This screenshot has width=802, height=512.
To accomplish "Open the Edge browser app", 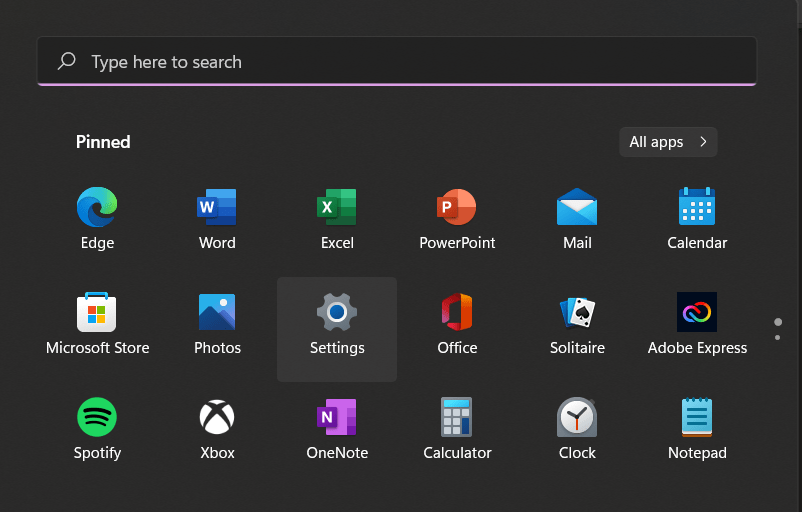I will pos(97,208).
